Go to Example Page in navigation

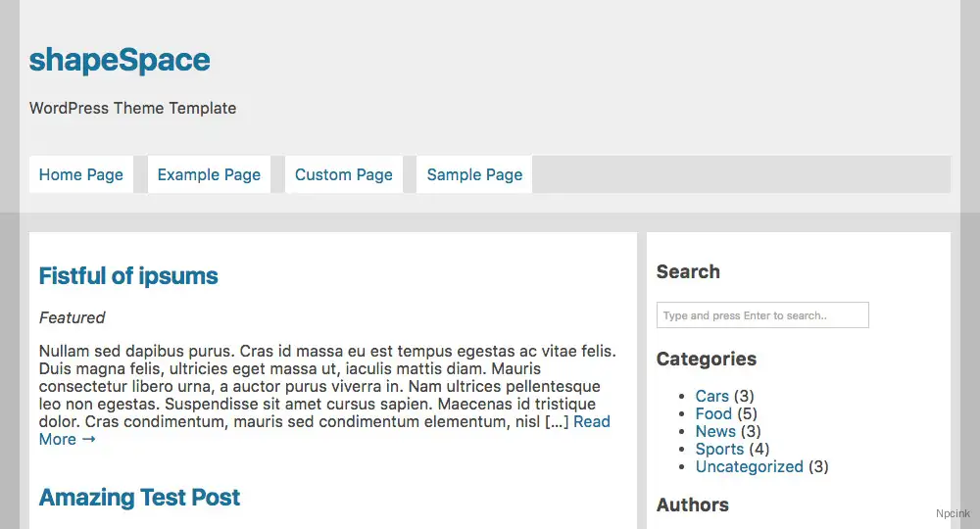pos(209,174)
